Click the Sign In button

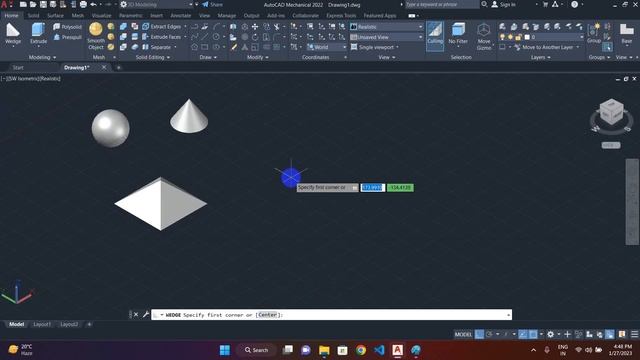(504, 4)
